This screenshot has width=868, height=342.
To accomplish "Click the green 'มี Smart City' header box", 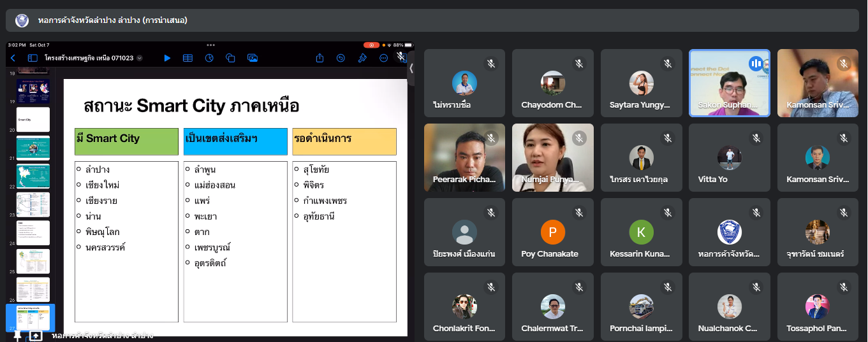I will [x=126, y=141].
